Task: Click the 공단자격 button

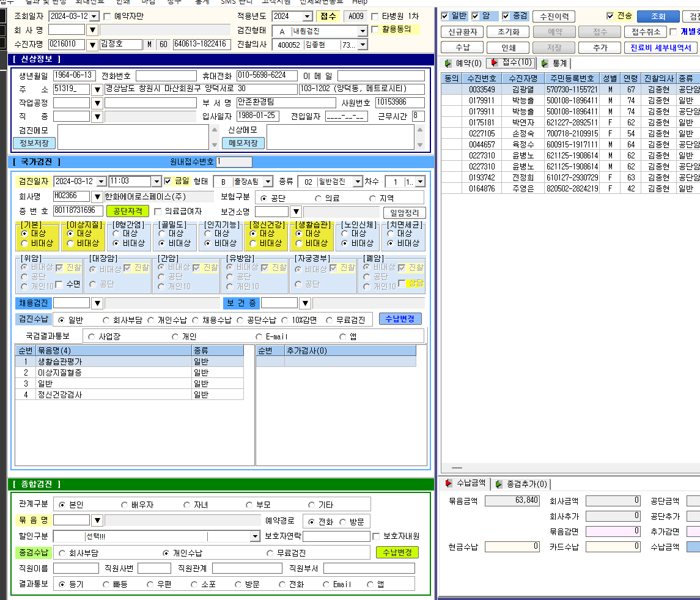Action: [128, 211]
